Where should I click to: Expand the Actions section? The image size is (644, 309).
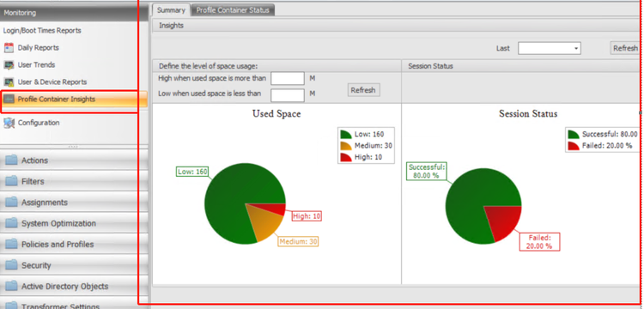point(74,160)
